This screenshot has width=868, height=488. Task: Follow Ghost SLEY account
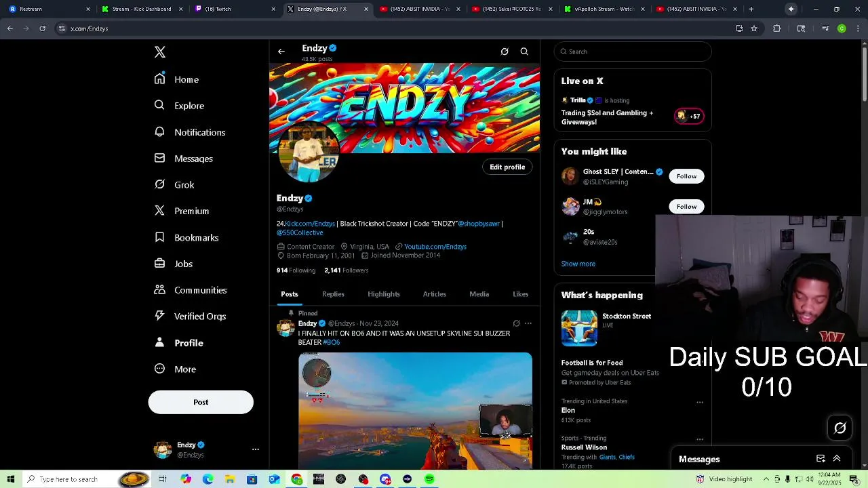[686, 176]
